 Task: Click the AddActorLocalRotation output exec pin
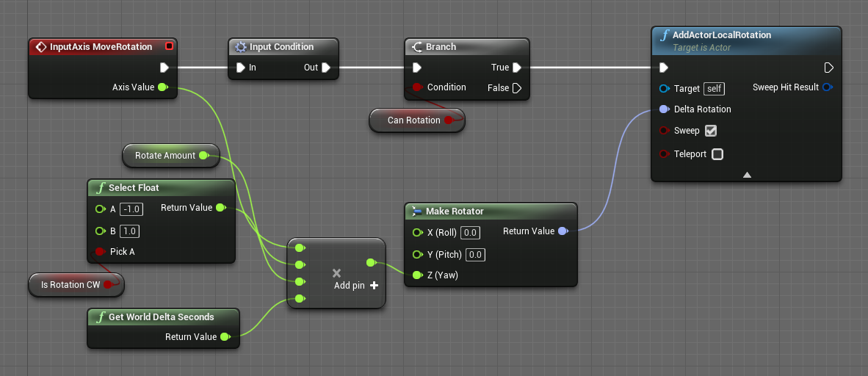[x=828, y=68]
